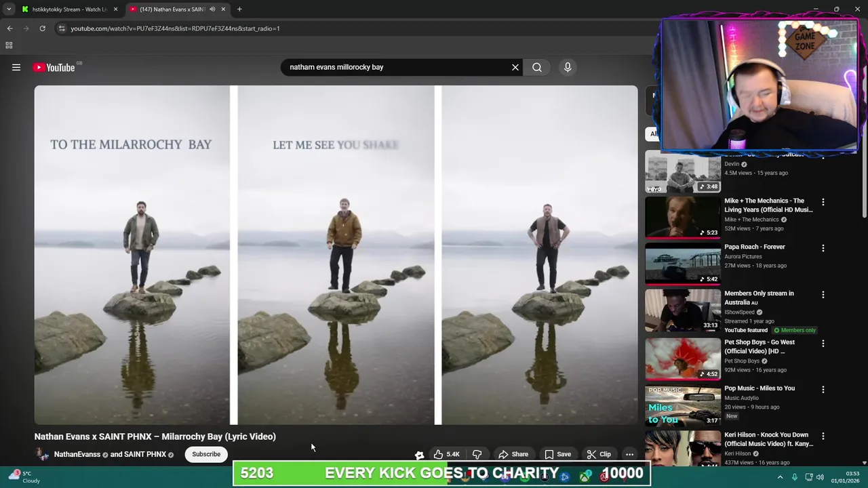Open menu for Papa Roach - Forever

823,248
